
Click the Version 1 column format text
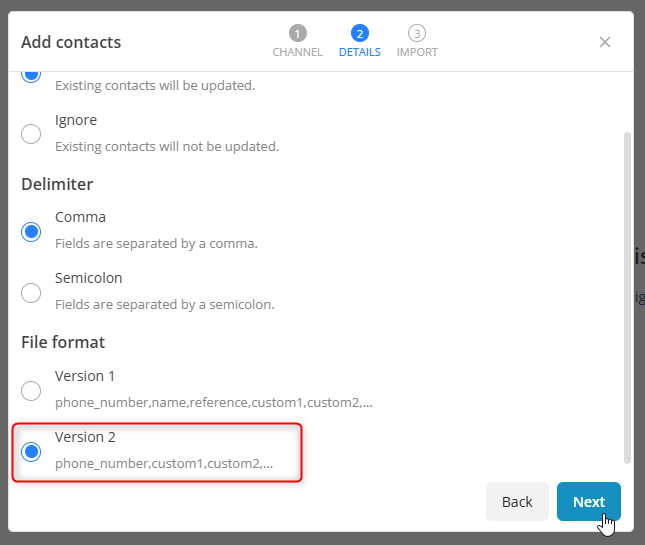click(214, 403)
